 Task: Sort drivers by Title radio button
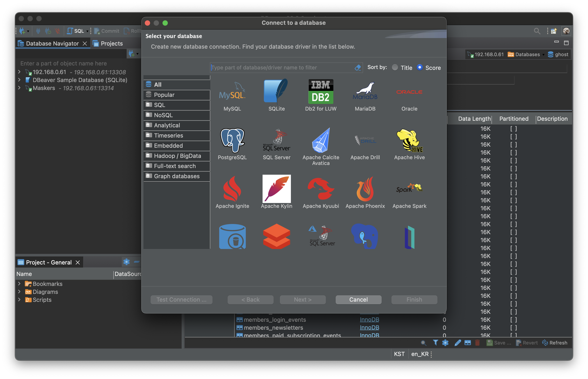[x=395, y=67]
